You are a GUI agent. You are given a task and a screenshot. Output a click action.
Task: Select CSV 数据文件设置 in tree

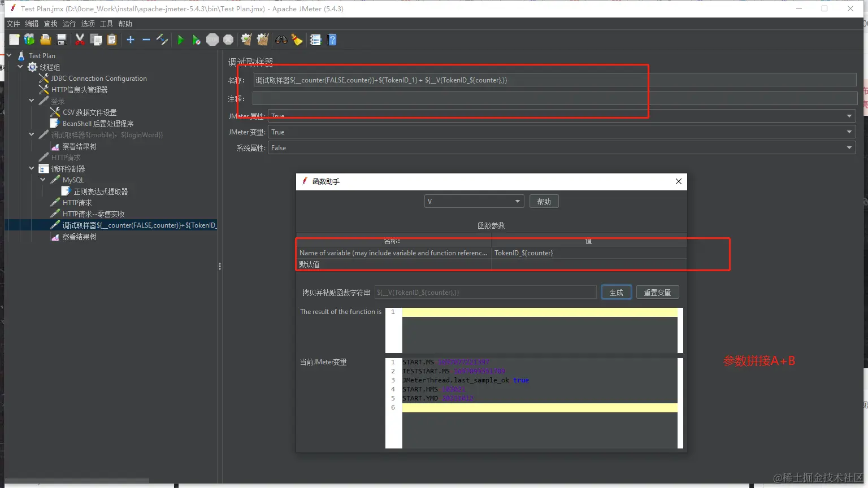click(x=89, y=112)
